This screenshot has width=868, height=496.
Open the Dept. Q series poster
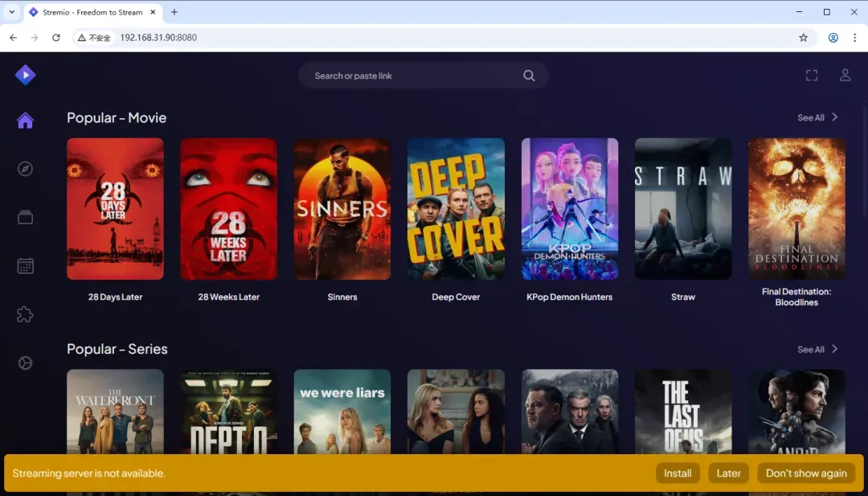228,412
